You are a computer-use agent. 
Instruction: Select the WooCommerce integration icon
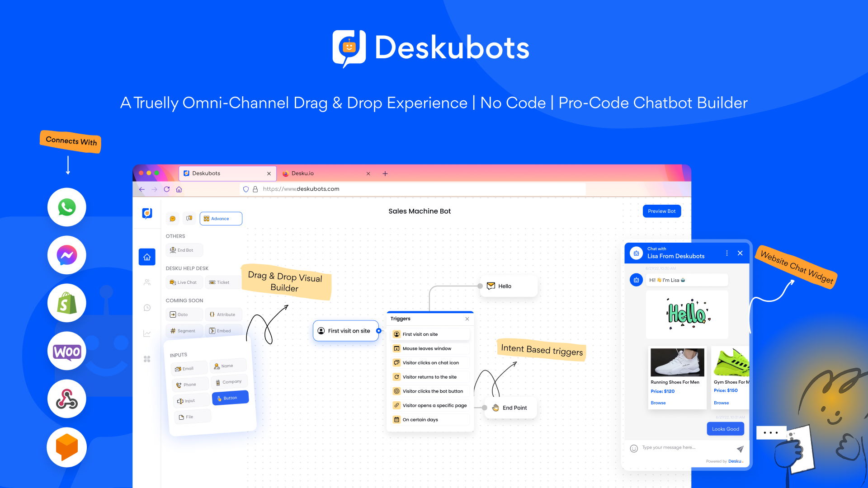(x=66, y=352)
